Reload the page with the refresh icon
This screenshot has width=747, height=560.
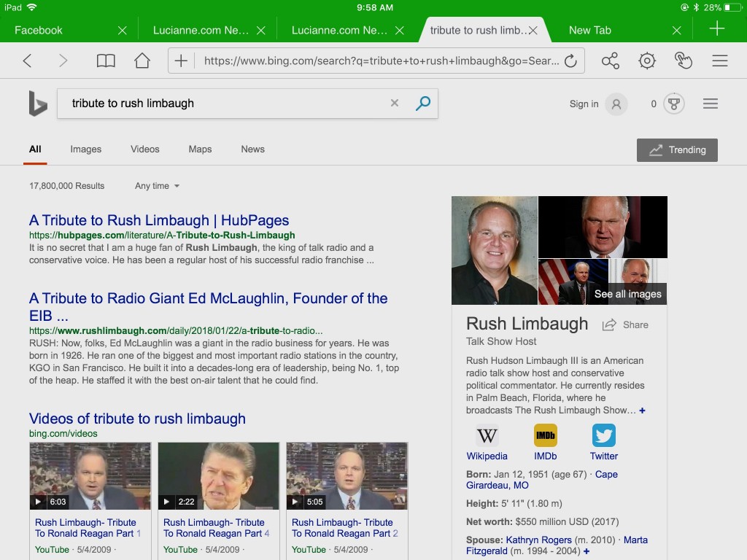click(570, 61)
